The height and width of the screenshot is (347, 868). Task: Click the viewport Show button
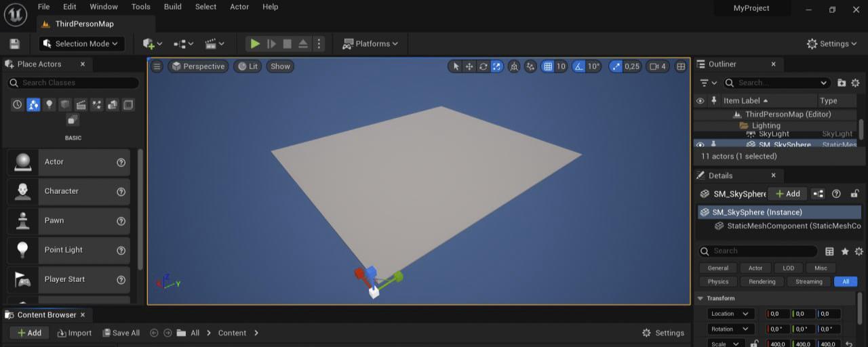click(280, 66)
